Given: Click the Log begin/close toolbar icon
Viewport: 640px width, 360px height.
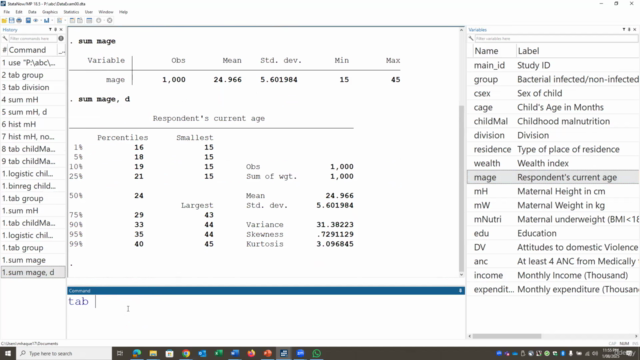Looking at the screenshot, I should coord(28,20).
